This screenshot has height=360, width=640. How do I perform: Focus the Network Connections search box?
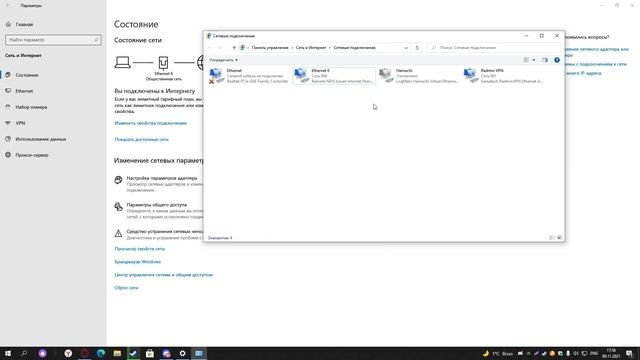494,48
